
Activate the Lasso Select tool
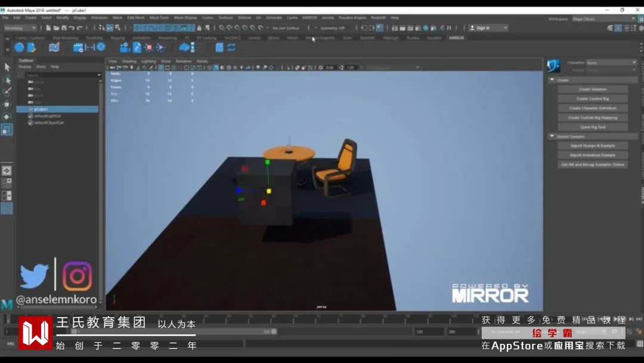tap(7, 80)
